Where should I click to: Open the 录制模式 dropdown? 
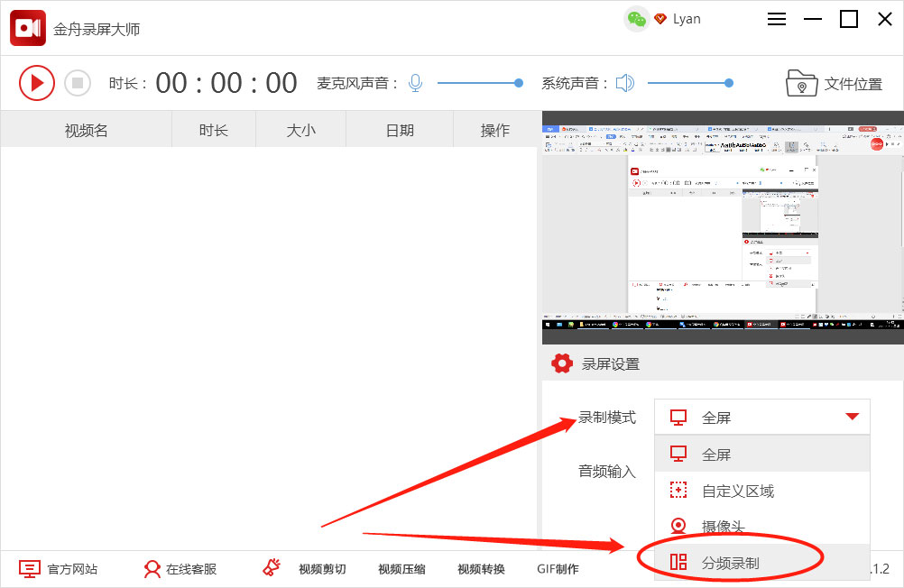(761, 417)
